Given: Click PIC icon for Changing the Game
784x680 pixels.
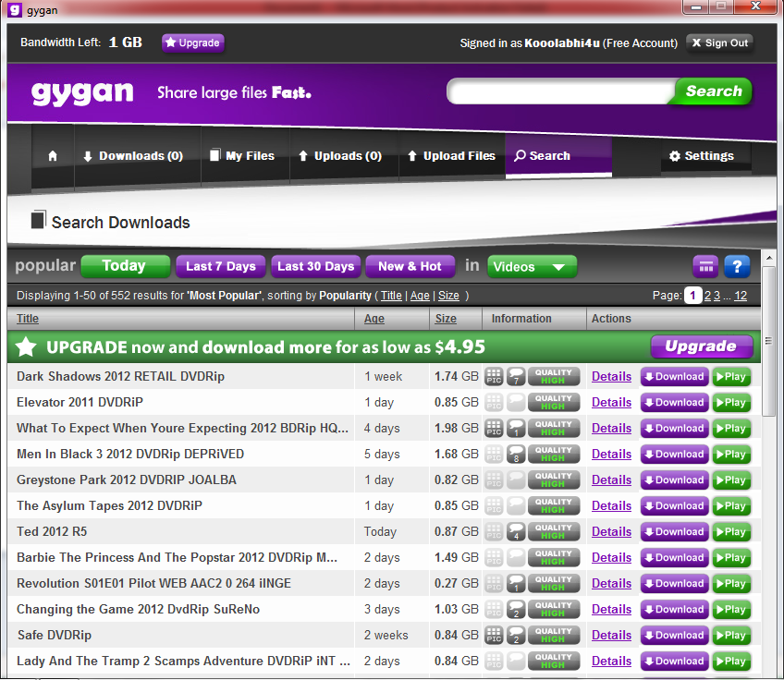Looking at the screenshot, I should [495, 609].
